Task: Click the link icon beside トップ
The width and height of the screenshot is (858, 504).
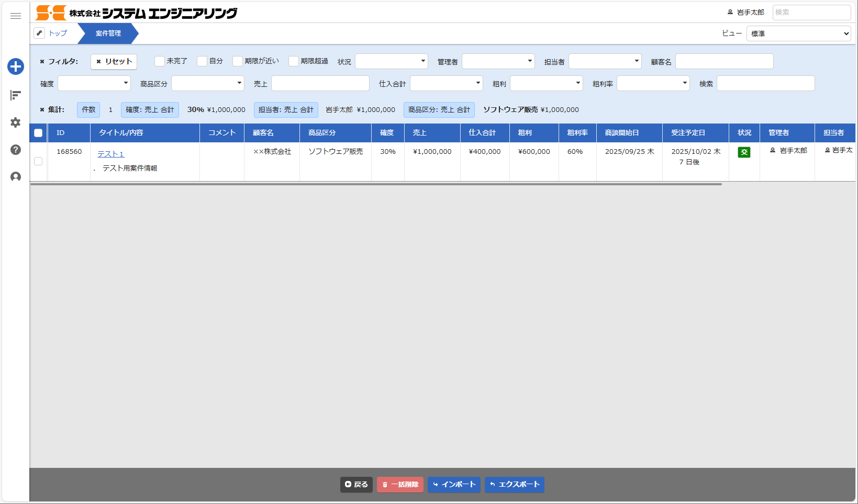Action: 39,33
